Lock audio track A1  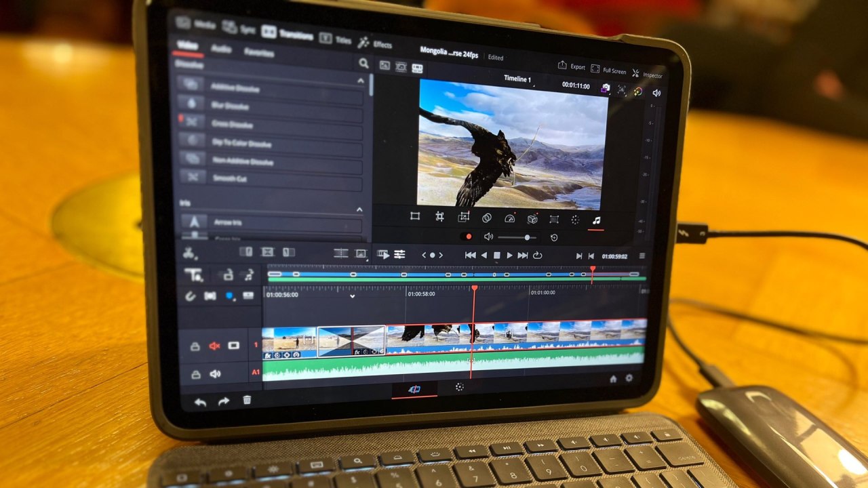coord(196,374)
